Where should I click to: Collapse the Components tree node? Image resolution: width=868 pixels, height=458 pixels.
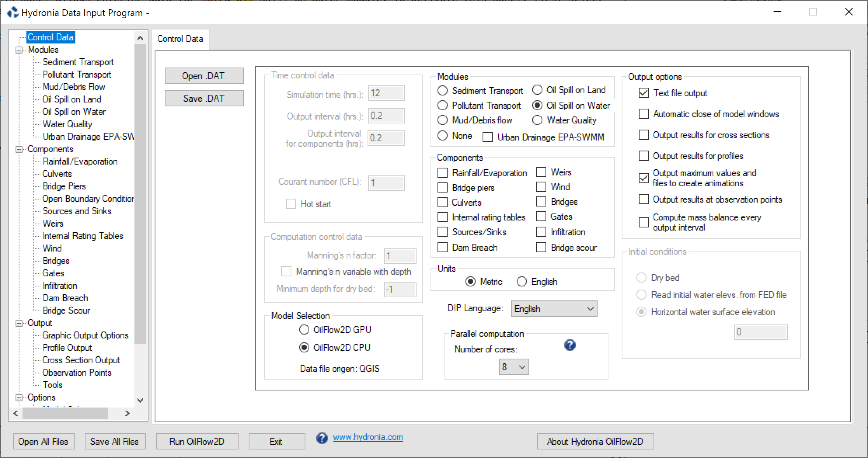[x=19, y=149]
